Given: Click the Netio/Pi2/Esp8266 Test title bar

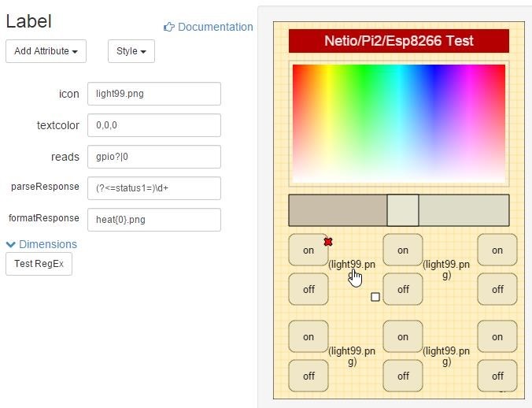Looking at the screenshot, I should click(398, 41).
